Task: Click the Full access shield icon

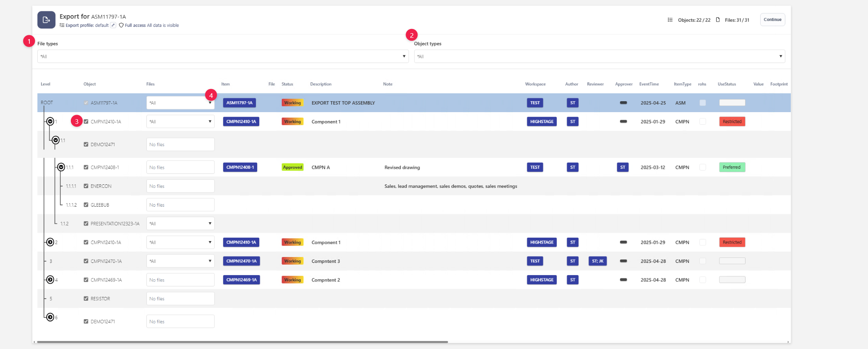Action: pos(121,25)
